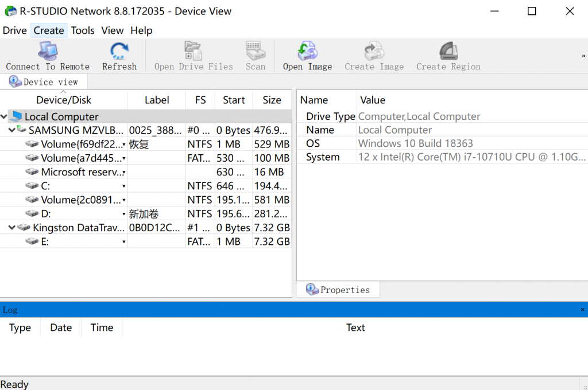Open the Create menu
This screenshot has width=588, height=390.
point(49,30)
